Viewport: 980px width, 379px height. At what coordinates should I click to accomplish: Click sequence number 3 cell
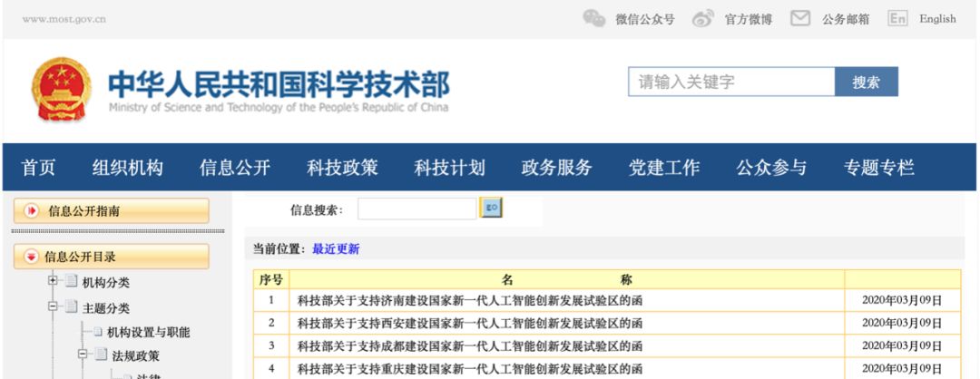click(271, 345)
